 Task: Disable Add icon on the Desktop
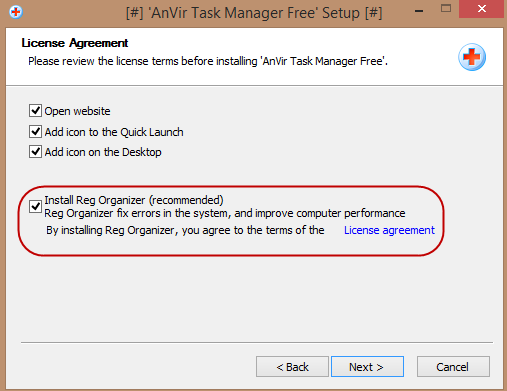coord(35,152)
